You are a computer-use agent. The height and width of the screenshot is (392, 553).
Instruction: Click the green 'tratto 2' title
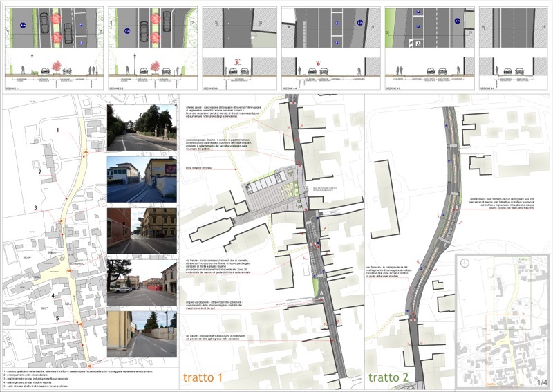pyautogui.click(x=388, y=377)
